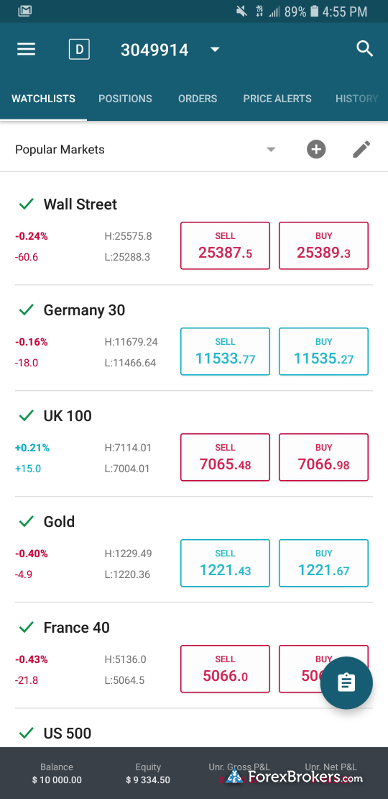The width and height of the screenshot is (388, 799).
Task: Toggle the UK 100 green checkmark
Action: tap(26, 416)
